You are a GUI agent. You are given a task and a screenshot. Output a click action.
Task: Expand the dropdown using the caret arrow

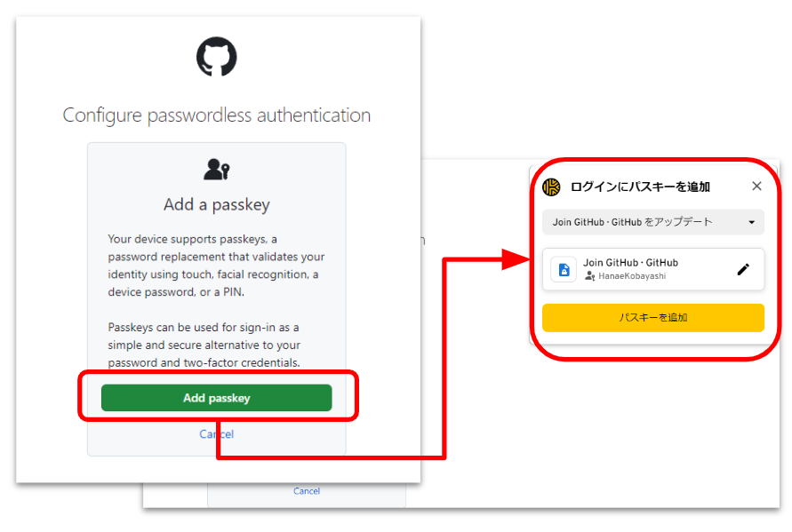pyautogui.click(x=752, y=222)
